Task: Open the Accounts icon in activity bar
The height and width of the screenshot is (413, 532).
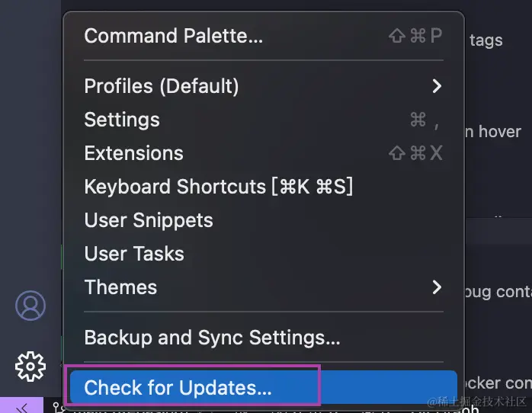Action: 30,306
